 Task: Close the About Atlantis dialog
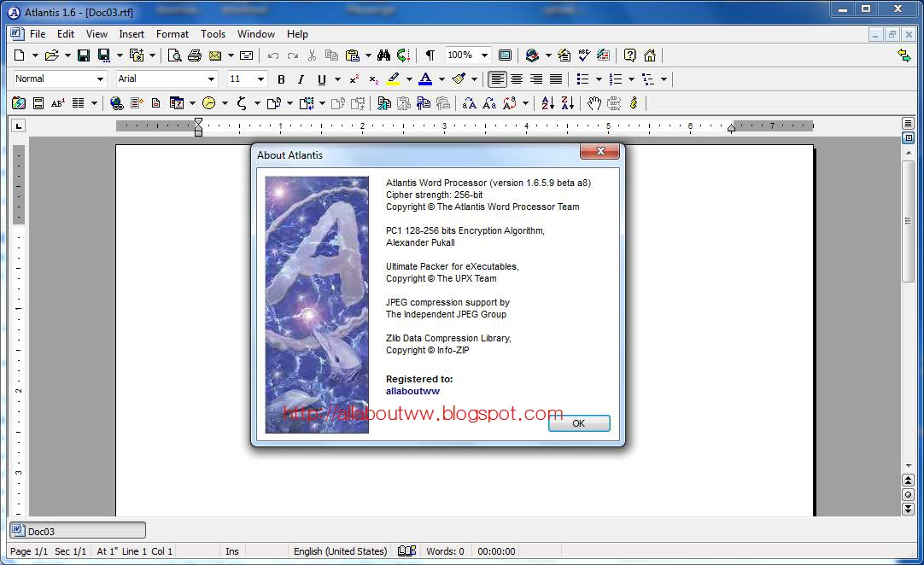(x=599, y=151)
